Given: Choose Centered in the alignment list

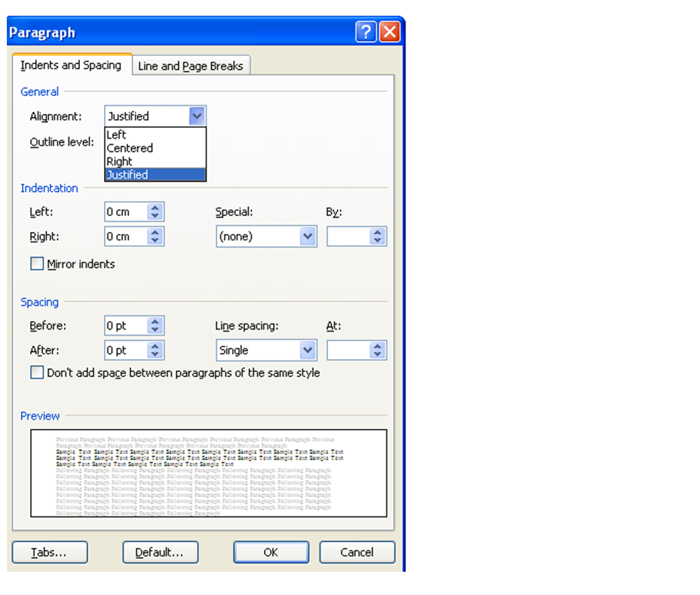Looking at the screenshot, I should (130, 148).
